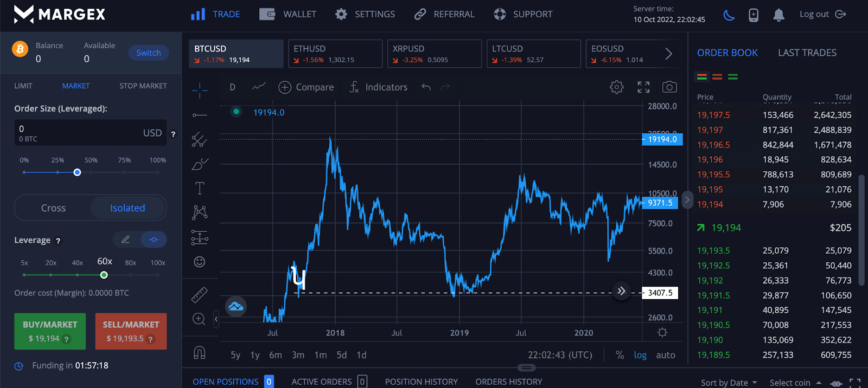Viewport: 868px width, 388px height.
Task: Open the SETTINGS menu
Action: pos(365,14)
